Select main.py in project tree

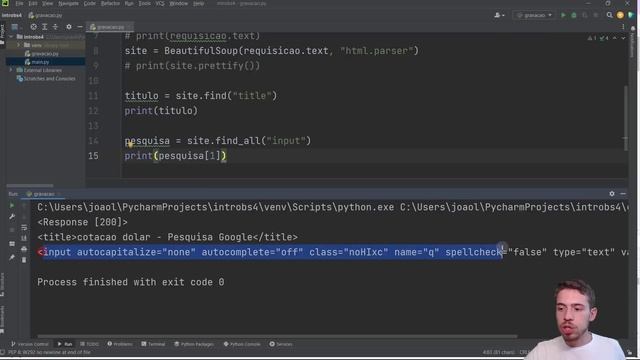37,62
